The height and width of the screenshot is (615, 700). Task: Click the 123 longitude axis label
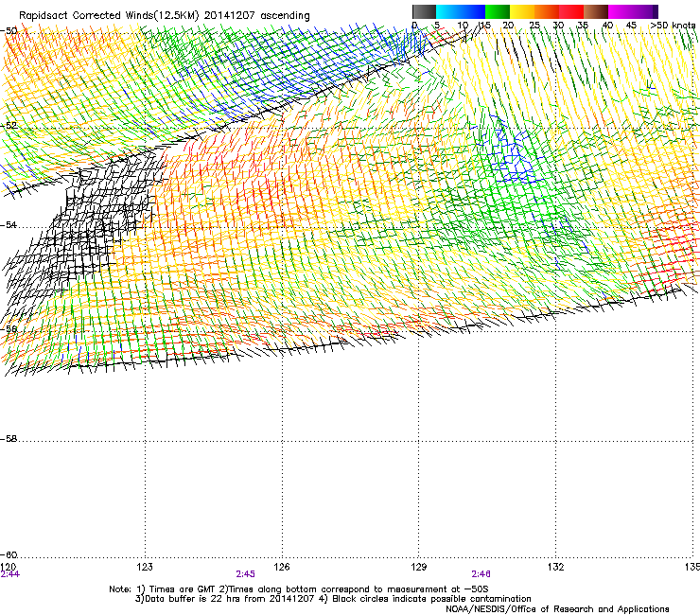[145, 567]
